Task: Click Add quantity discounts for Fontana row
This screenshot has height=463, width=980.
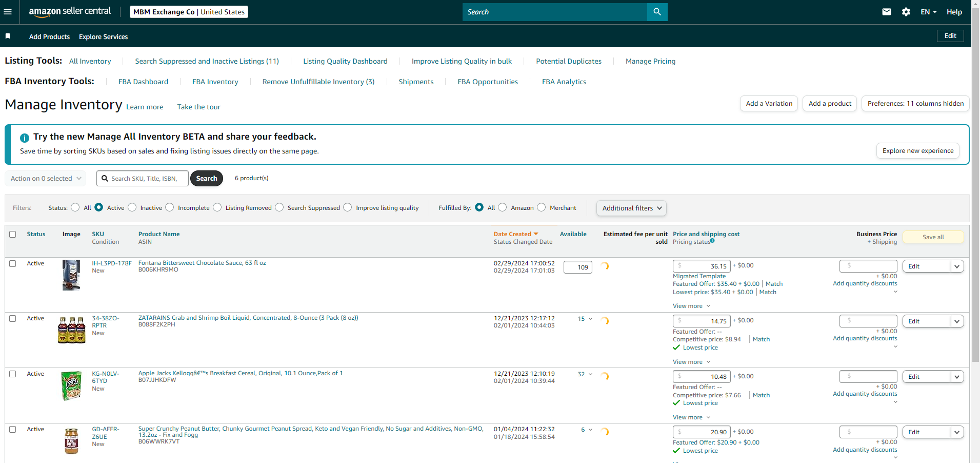Action: point(865,283)
